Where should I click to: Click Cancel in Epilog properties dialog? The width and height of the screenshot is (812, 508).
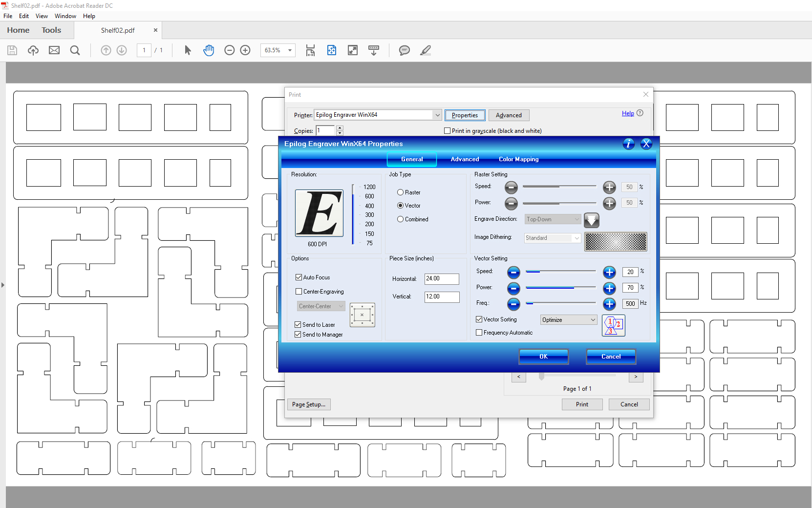pyautogui.click(x=611, y=357)
